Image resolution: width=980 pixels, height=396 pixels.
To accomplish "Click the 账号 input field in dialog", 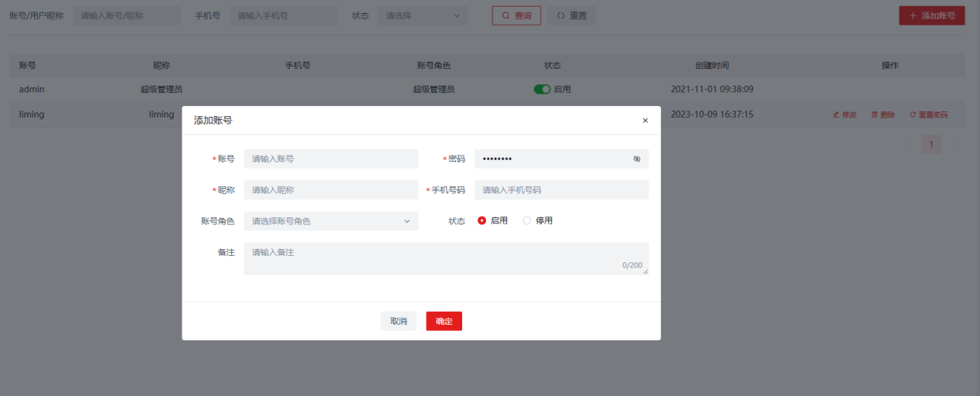I will click(331, 159).
